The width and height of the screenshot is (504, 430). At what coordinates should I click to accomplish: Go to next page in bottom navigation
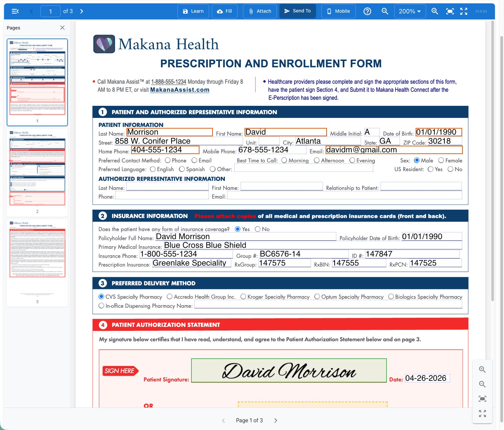pyautogui.click(x=276, y=421)
